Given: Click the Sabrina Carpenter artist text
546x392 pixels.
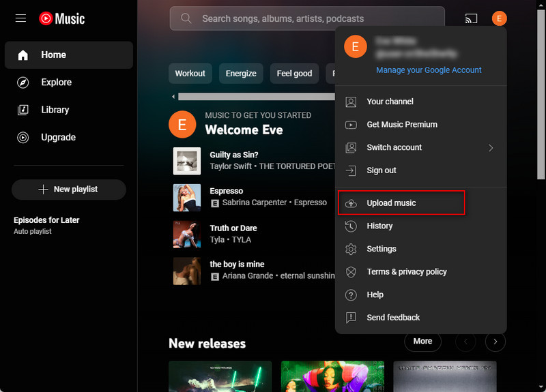Looking at the screenshot, I should coord(254,202).
